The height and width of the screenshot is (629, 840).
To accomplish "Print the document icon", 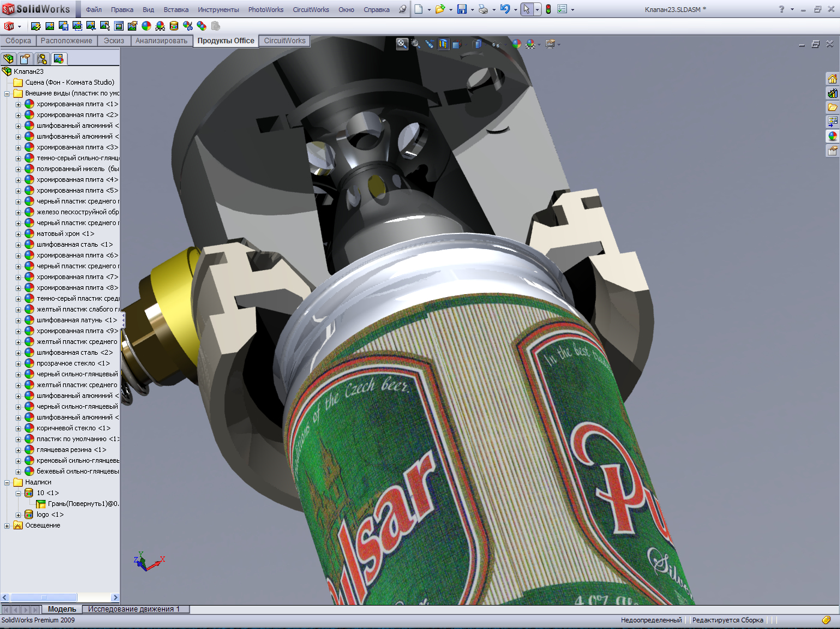I will point(484,9).
